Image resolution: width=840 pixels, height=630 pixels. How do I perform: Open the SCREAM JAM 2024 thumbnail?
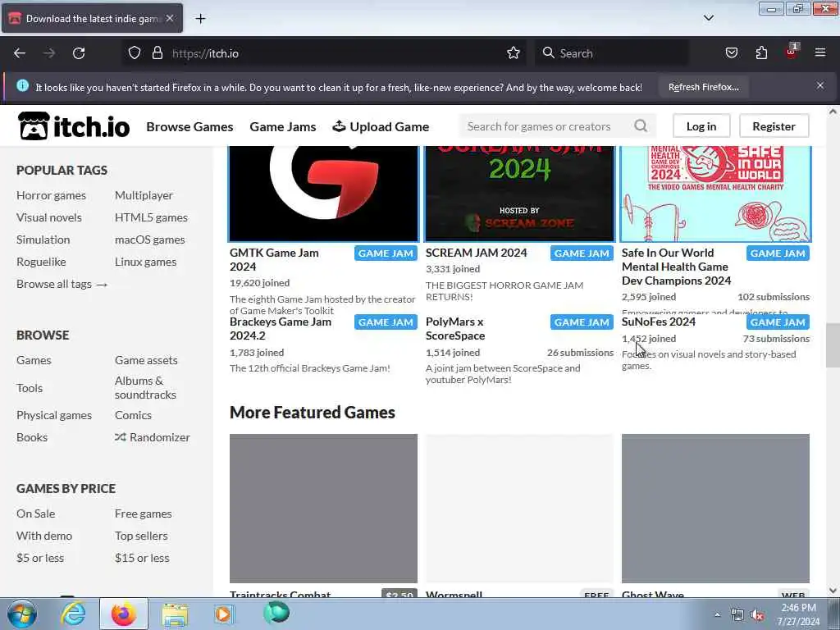pos(519,194)
